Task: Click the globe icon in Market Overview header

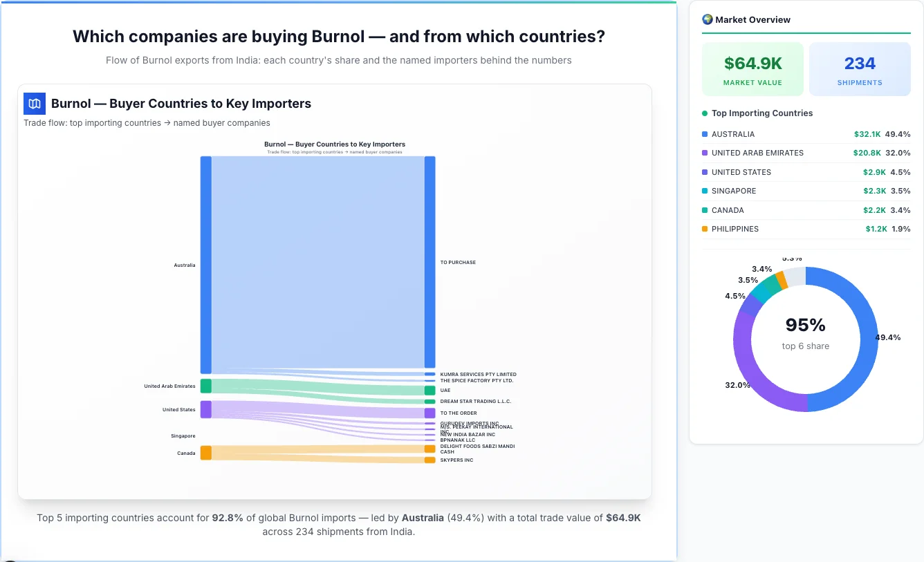Action: coord(707,19)
